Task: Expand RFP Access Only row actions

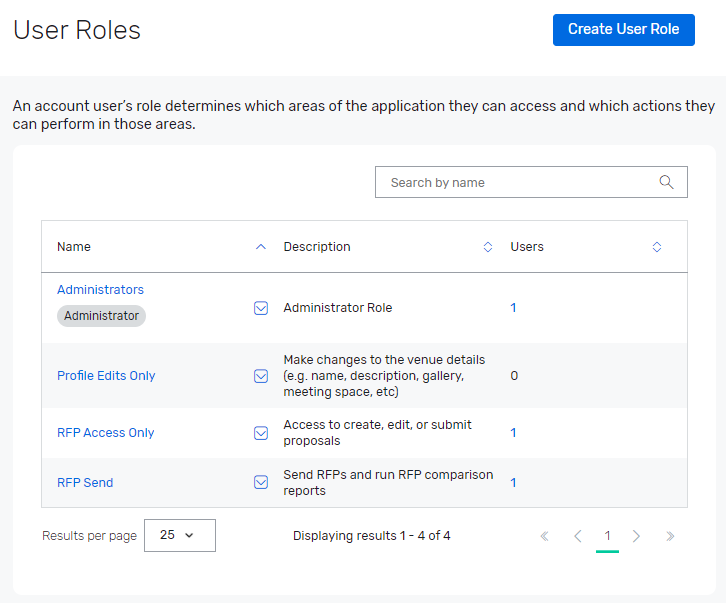Action: coord(261,433)
